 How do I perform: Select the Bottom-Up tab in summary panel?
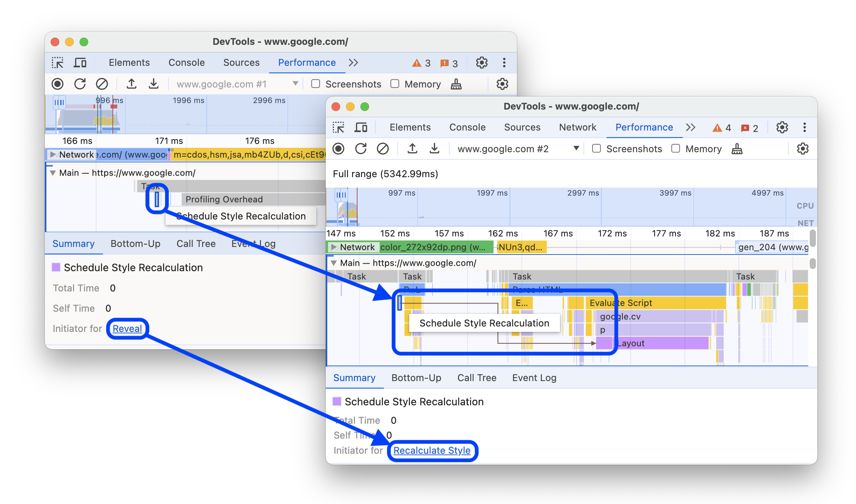[416, 377]
